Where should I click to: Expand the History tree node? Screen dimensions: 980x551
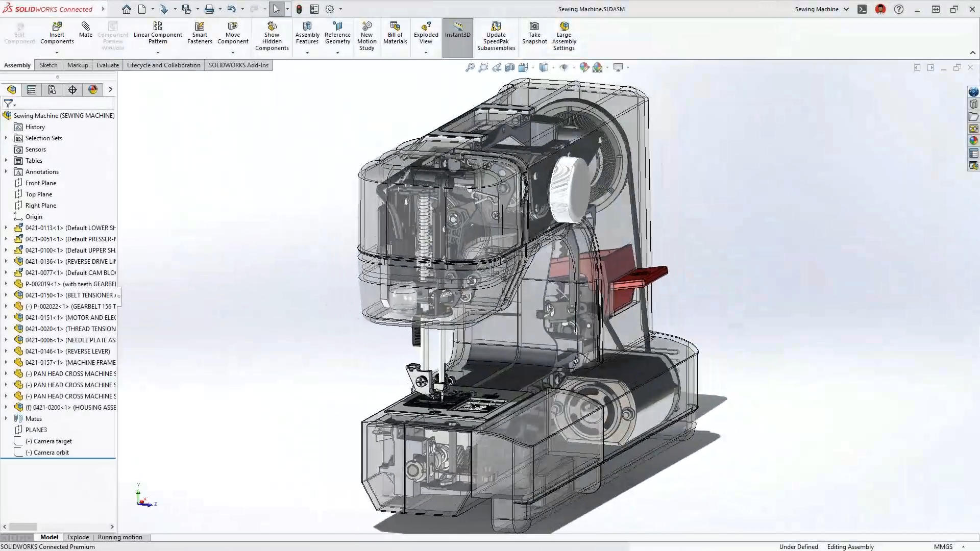pyautogui.click(x=6, y=127)
